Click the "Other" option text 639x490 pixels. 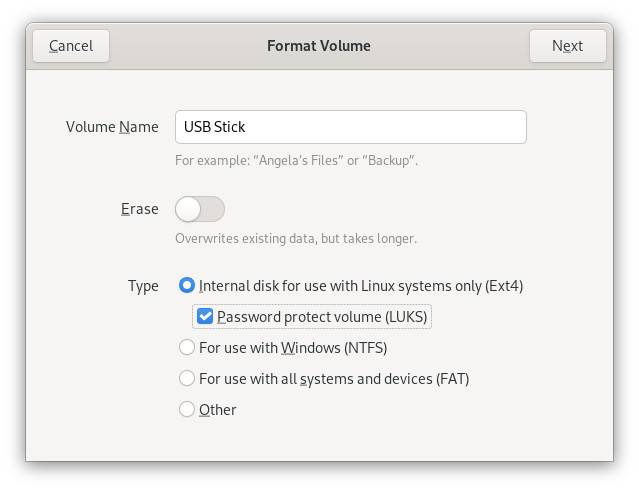click(x=218, y=410)
